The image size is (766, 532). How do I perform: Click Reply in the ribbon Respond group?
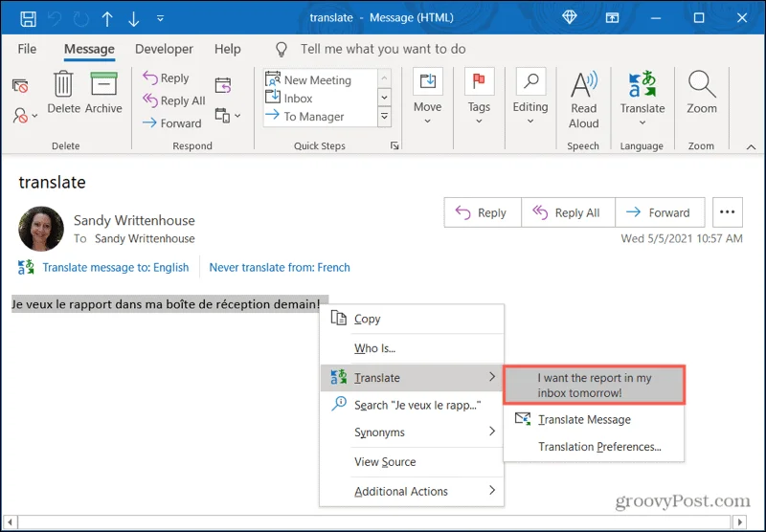(x=166, y=78)
